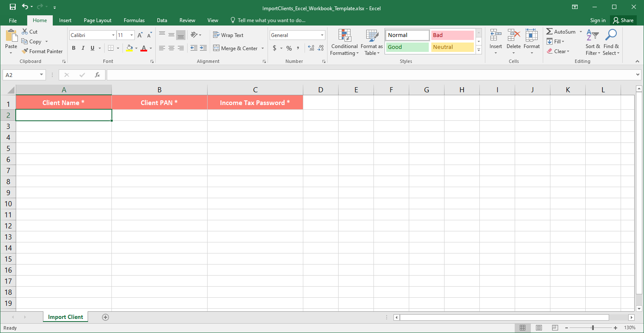Image resolution: width=644 pixels, height=333 pixels.
Task: Apply the Good cell style
Action: click(407, 47)
